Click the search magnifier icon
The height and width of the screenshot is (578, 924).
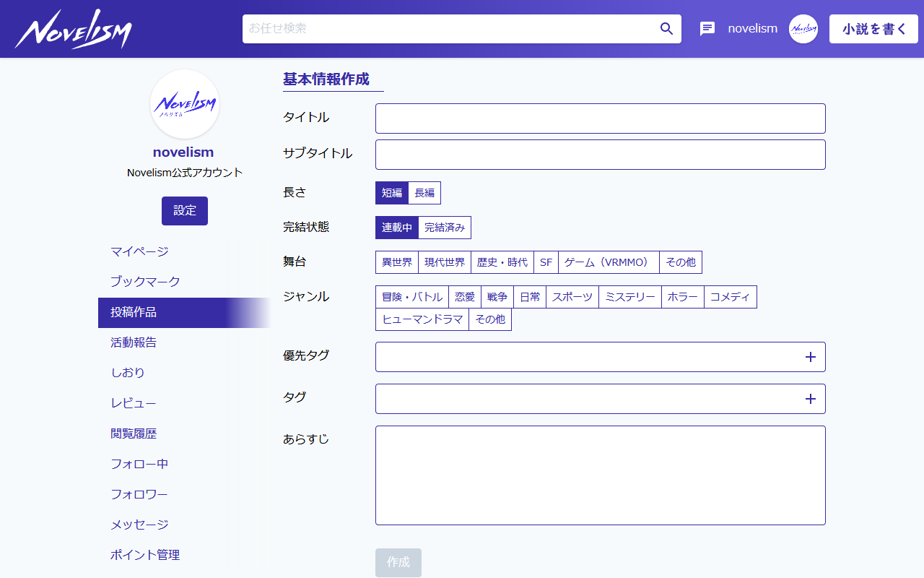tap(666, 29)
